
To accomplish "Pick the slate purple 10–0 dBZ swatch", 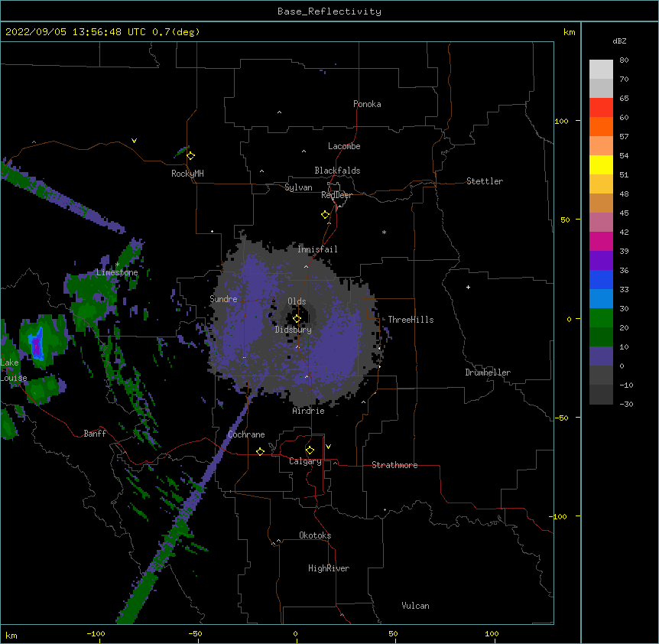I will (x=601, y=356).
